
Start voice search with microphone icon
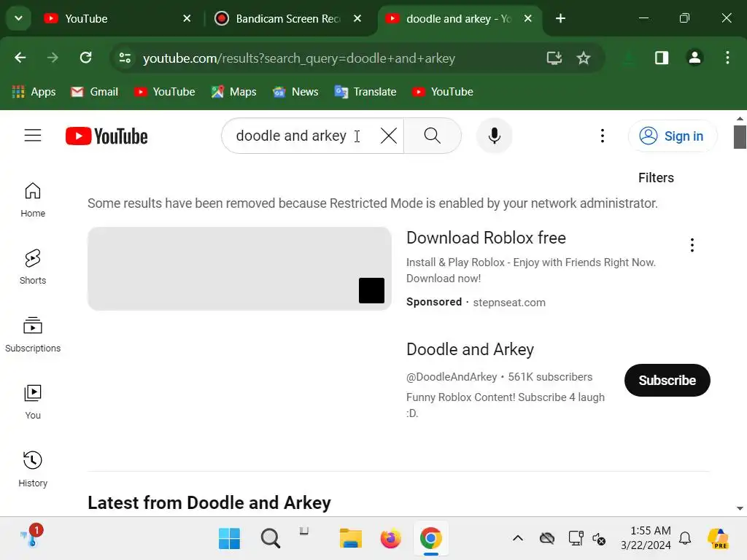(x=494, y=136)
